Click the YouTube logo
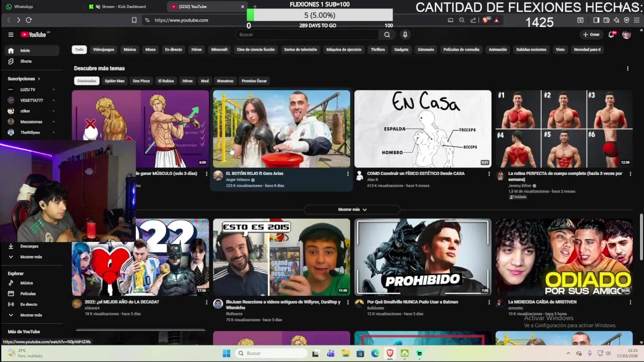 click(x=35, y=35)
